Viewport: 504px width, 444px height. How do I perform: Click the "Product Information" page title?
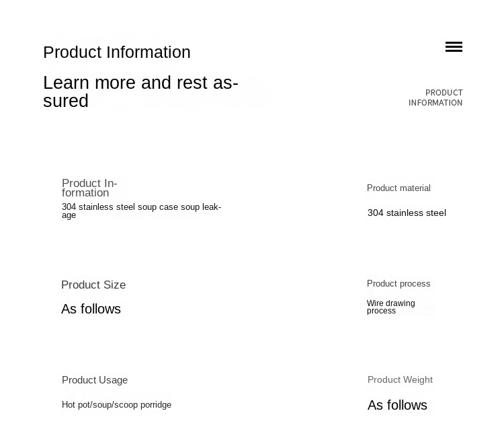click(x=117, y=52)
